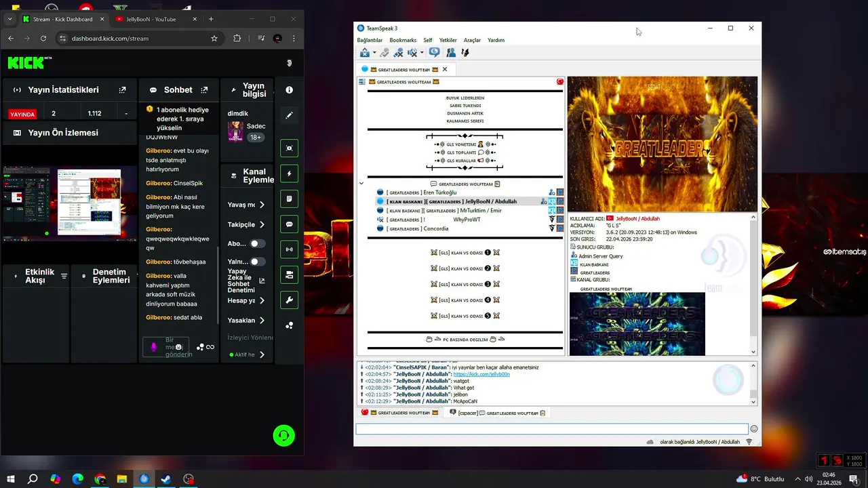Click the GREATLEADER lion banner image

[662, 144]
